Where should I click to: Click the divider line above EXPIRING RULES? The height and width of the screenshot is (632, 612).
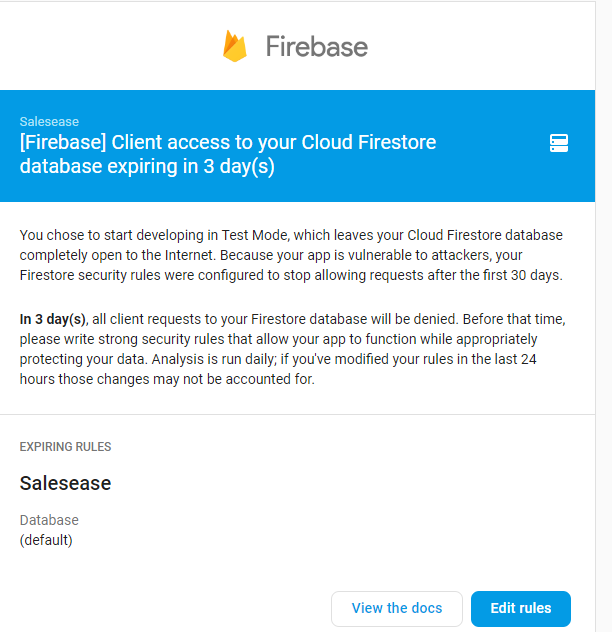pyautogui.click(x=298, y=414)
